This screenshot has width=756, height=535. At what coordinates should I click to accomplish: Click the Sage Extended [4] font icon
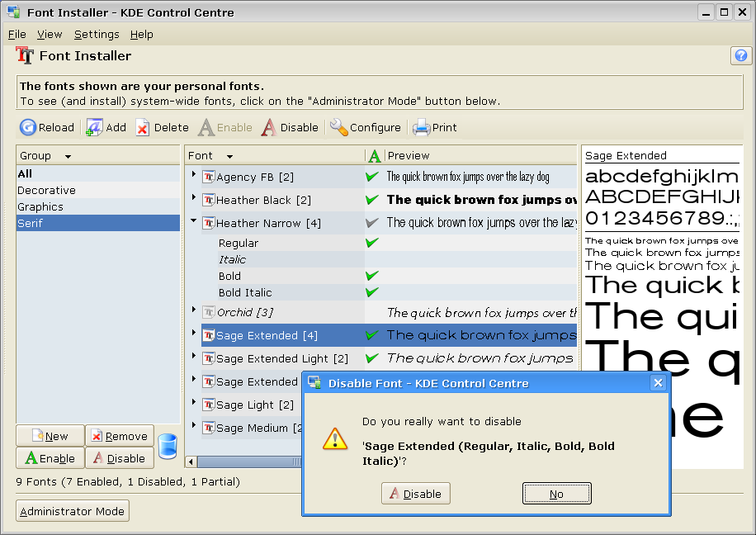(x=208, y=335)
